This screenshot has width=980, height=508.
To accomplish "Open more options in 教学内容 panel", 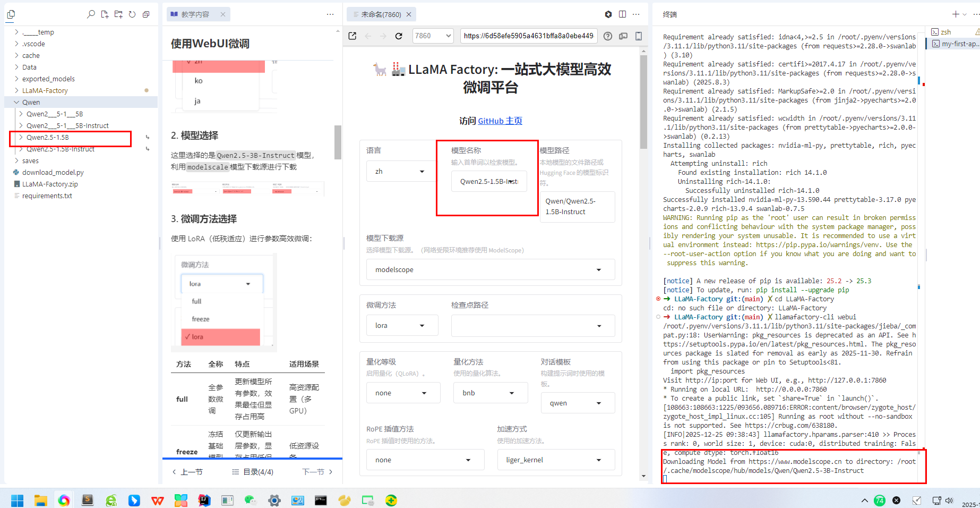I will [330, 14].
